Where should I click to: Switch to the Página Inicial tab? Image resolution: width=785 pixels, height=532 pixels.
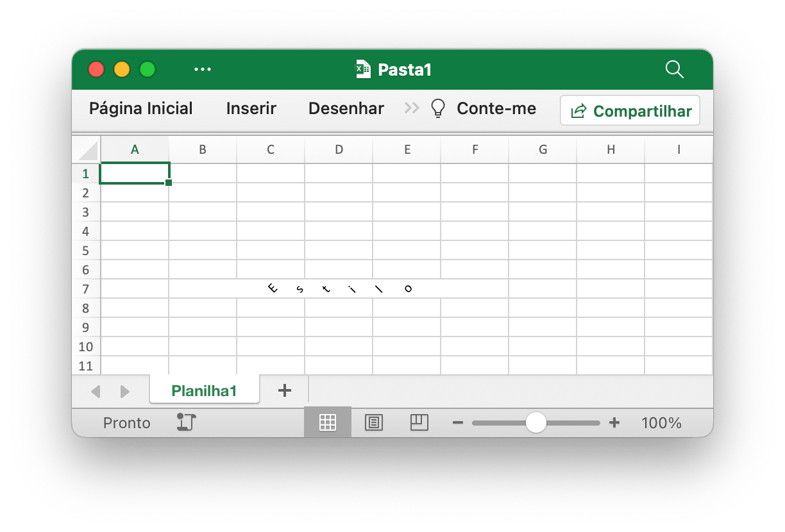pyautogui.click(x=141, y=108)
